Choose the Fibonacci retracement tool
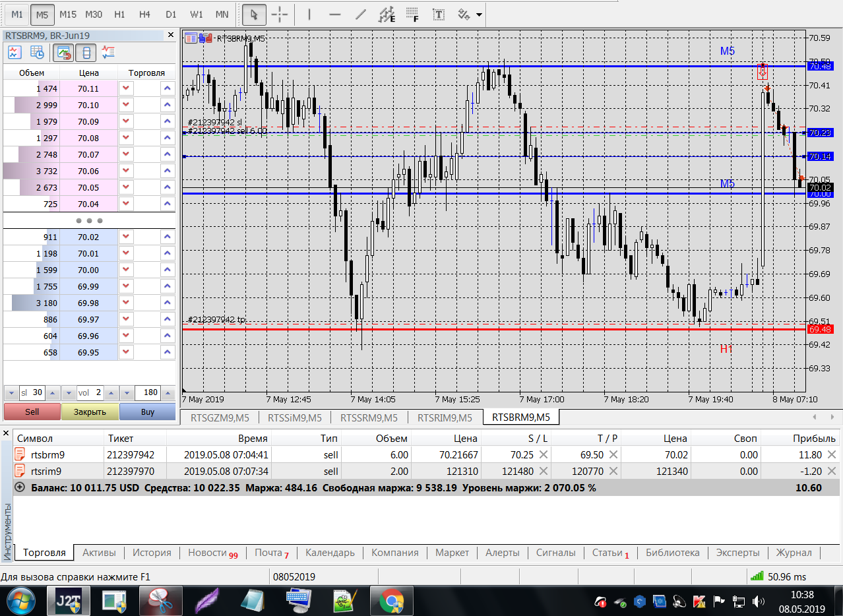 [413, 14]
